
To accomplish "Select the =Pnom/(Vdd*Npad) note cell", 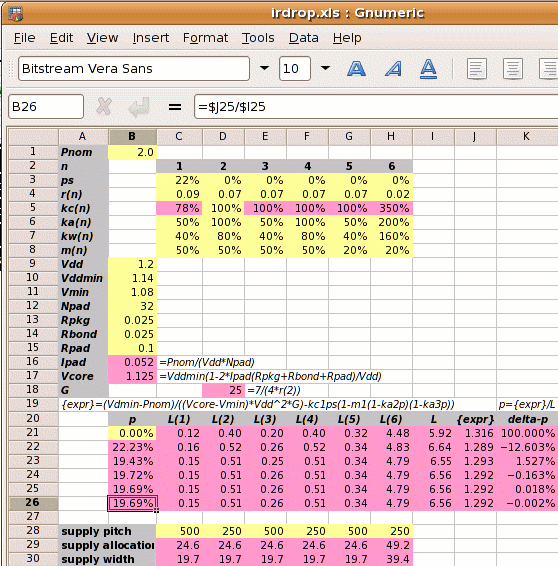I will pyautogui.click(x=207, y=362).
